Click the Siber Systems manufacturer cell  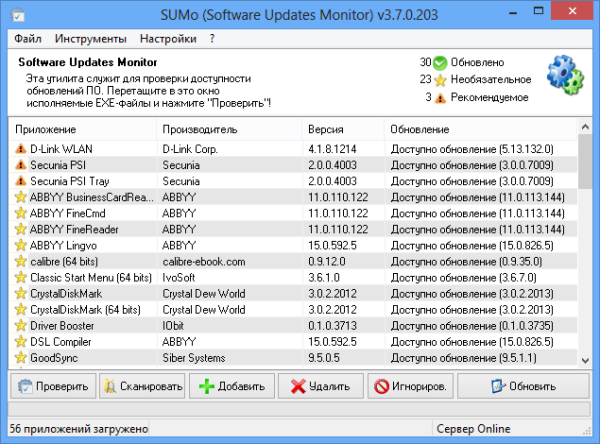[x=194, y=358]
